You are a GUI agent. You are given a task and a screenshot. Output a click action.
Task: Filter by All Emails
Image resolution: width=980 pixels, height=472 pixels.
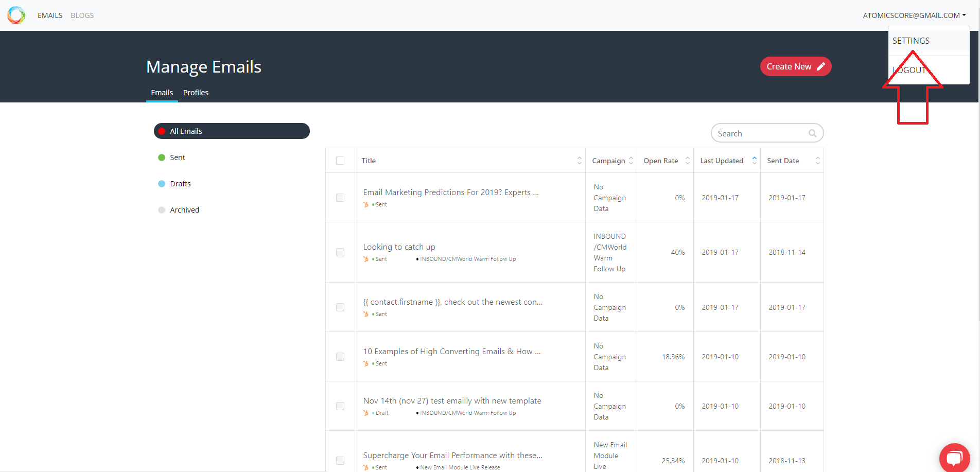coord(232,131)
